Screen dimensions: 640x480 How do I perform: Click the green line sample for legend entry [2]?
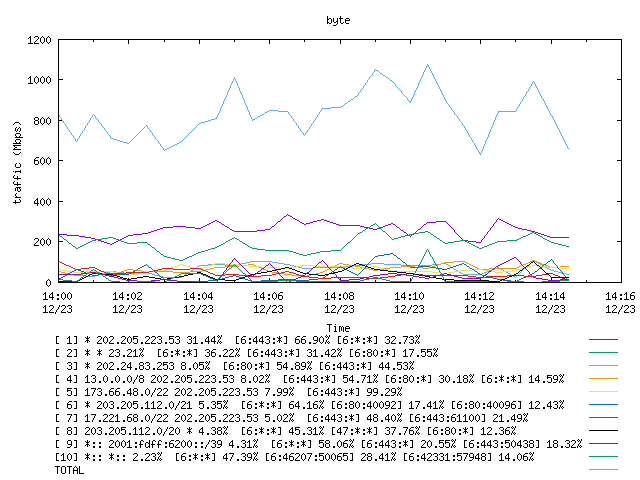603,353
